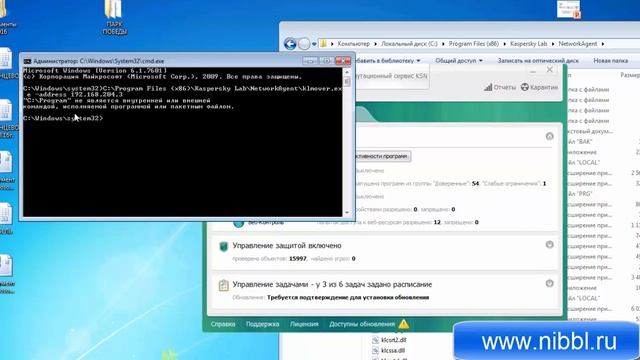Image resolution: width=640 pixels, height=360 pixels.
Task: Click the Текстовый докум... type cell in Explorer
Action: (x=590, y=131)
